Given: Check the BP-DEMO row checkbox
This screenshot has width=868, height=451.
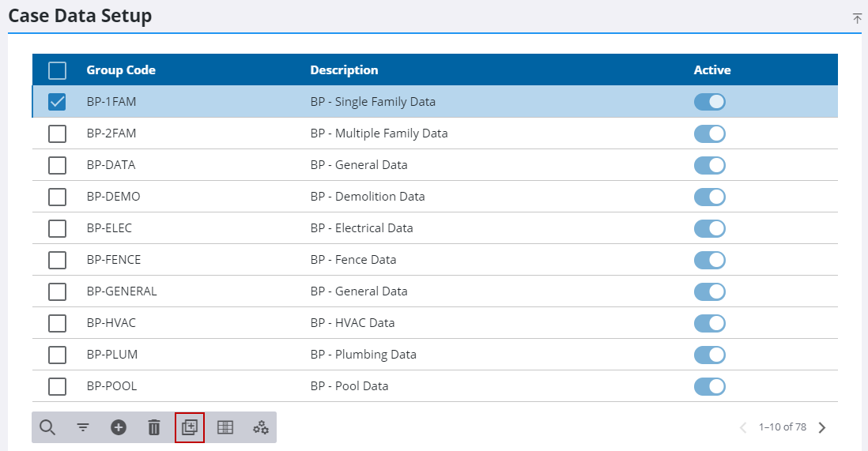Looking at the screenshot, I should click(57, 197).
